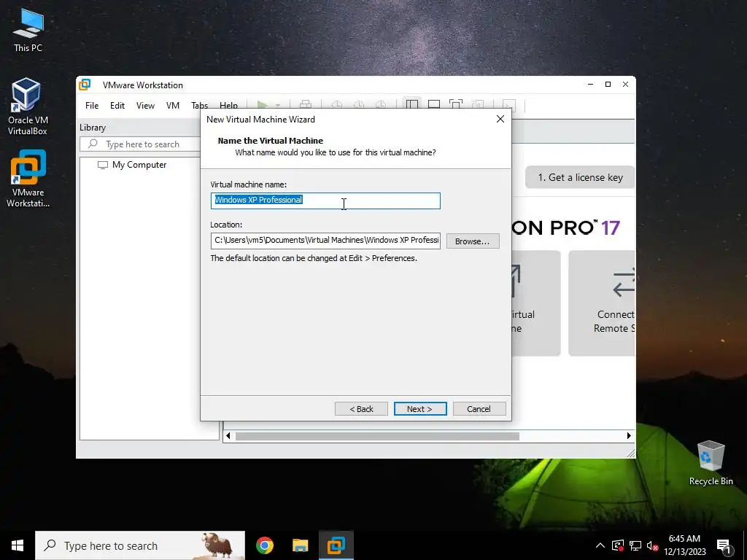747x560 pixels.
Task: Toggle Show Library view icon
Action: click(x=412, y=105)
